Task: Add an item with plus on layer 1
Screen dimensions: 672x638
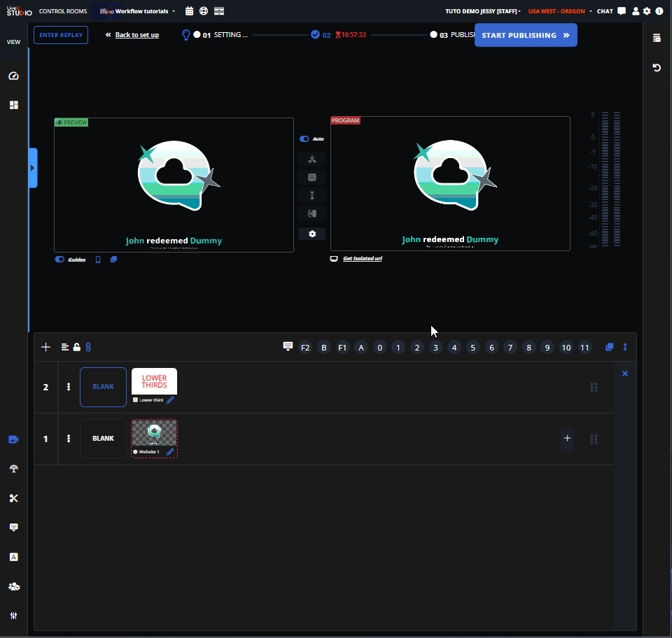Action: click(x=567, y=439)
